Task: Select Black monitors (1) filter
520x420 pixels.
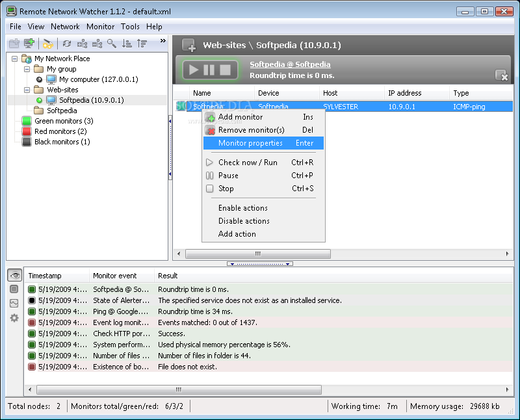Action: [x=62, y=142]
